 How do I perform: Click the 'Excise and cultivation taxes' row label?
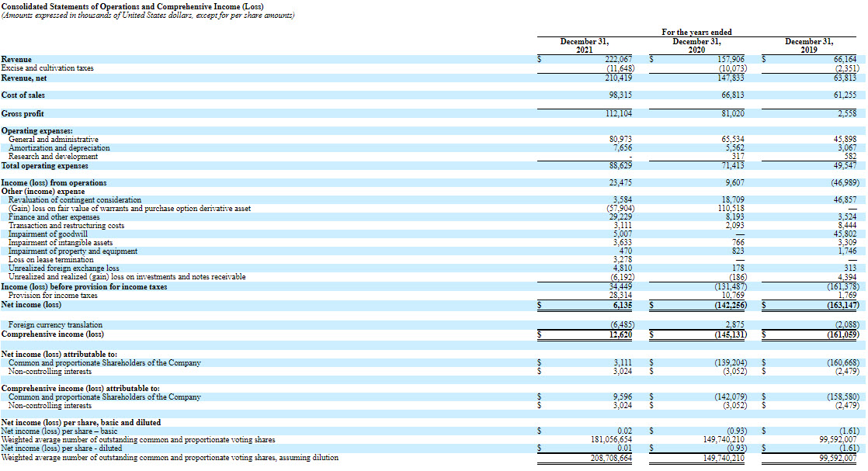[47, 68]
